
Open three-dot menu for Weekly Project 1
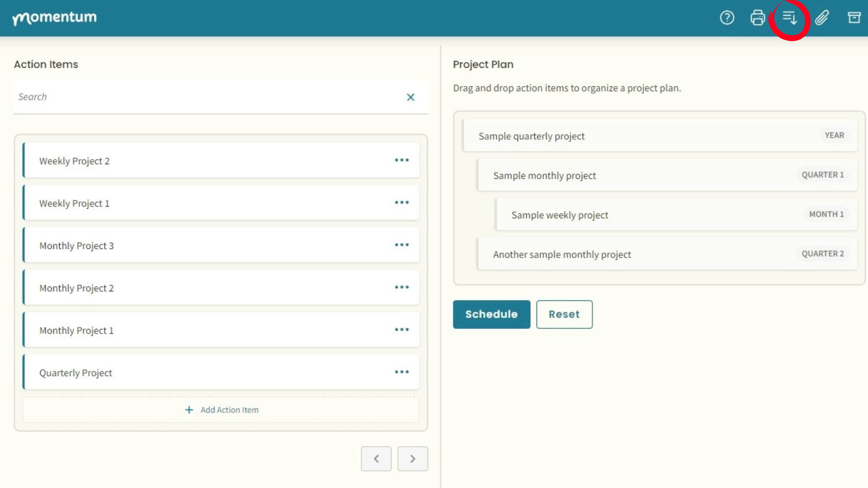click(401, 202)
